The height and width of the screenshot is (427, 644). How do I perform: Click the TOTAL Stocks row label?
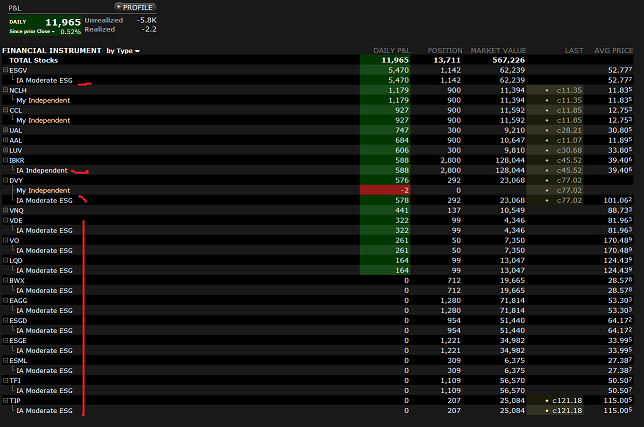point(33,60)
